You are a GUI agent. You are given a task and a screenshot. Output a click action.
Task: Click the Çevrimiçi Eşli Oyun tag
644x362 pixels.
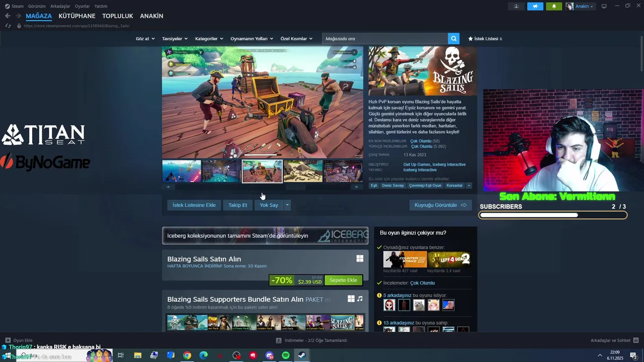coord(425,186)
